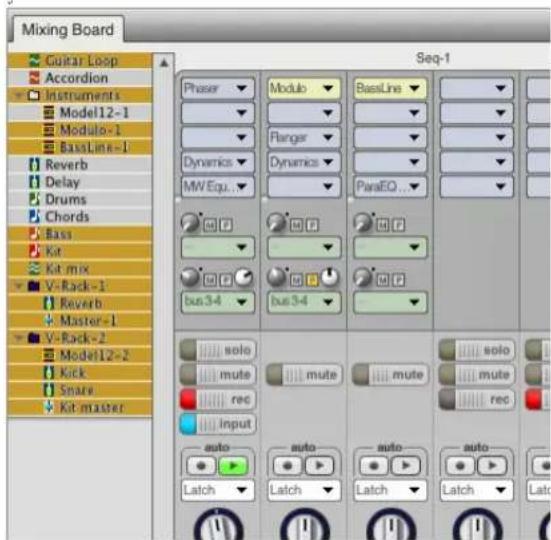
Task: Click first send mute M button on BassLine channel
Action: click(x=382, y=225)
